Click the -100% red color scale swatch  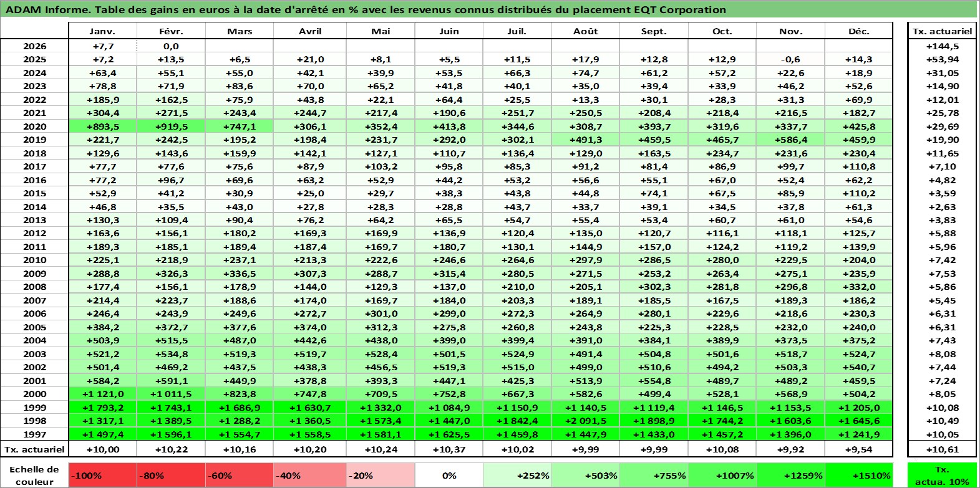pyautogui.click(x=102, y=475)
